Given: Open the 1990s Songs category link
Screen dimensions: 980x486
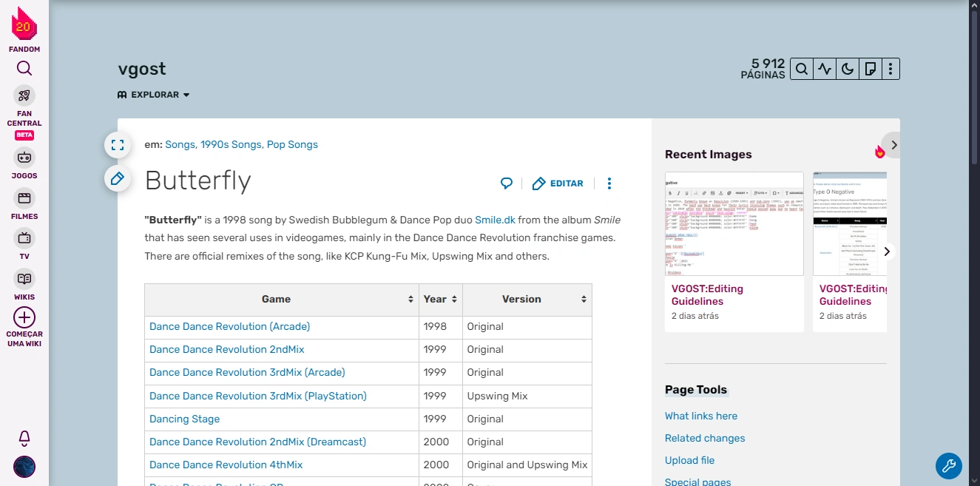Looking at the screenshot, I should [232, 144].
